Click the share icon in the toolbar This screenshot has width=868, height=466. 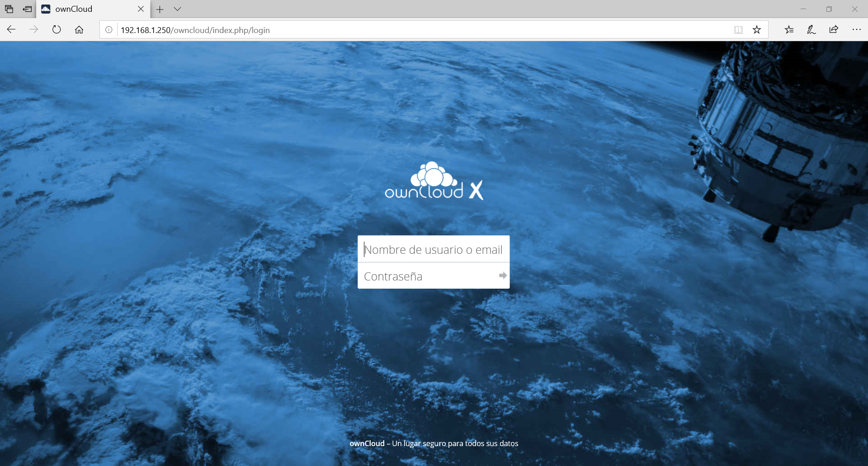point(834,29)
